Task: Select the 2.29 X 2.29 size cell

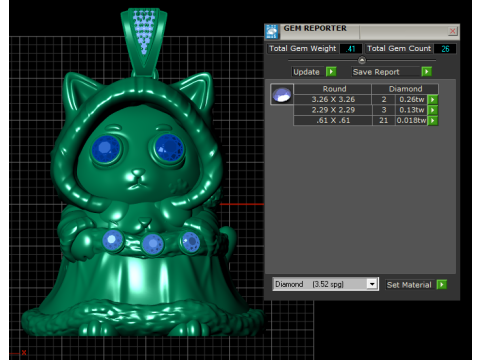Action: click(333, 110)
